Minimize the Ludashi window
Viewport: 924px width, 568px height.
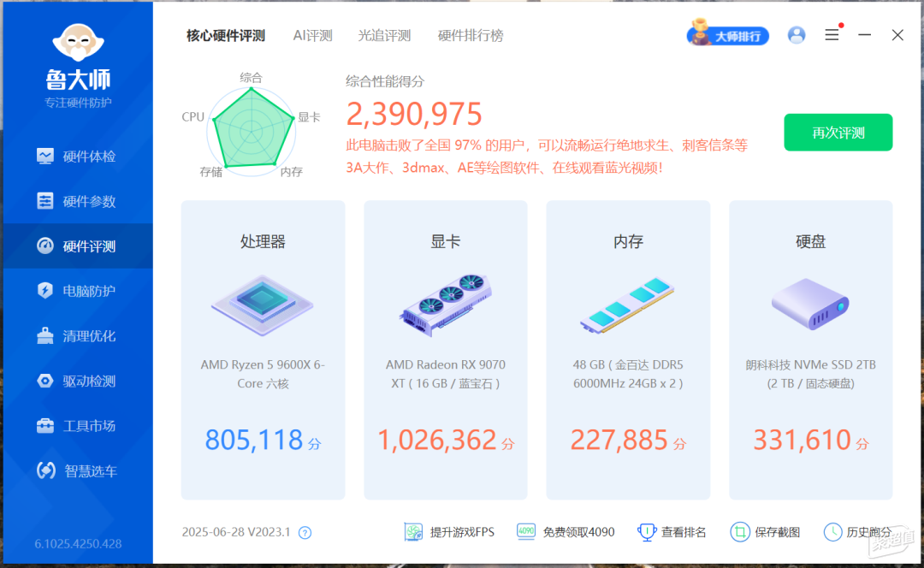tap(864, 35)
